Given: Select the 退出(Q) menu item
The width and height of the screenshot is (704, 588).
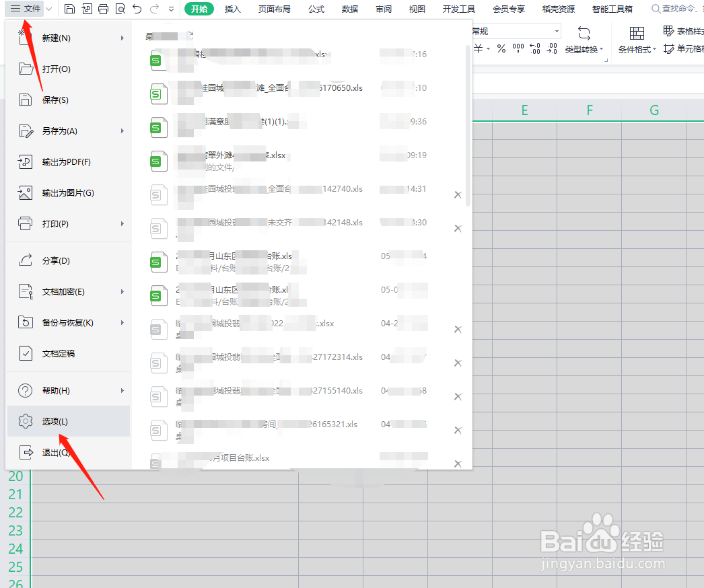Looking at the screenshot, I should tap(68, 453).
